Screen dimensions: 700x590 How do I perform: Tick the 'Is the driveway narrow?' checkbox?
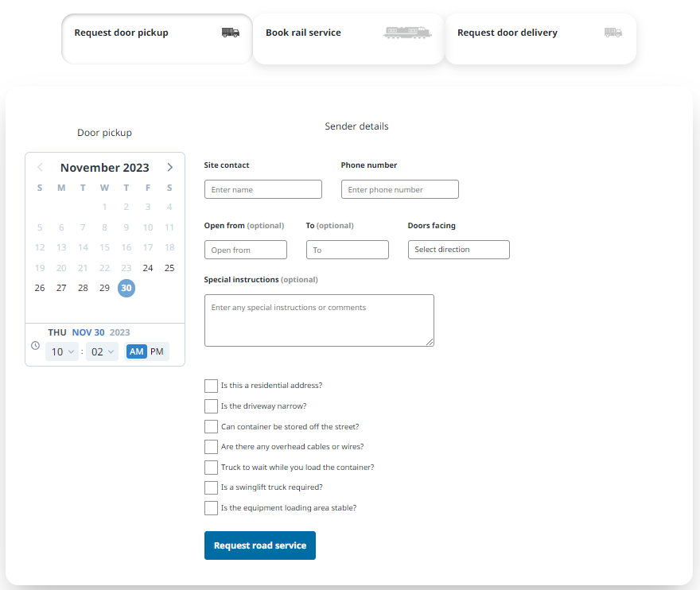(x=211, y=406)
